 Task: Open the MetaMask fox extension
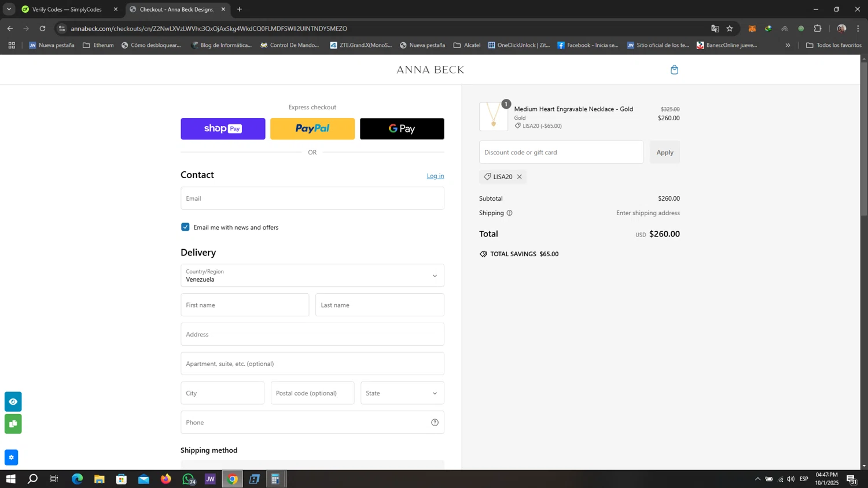pos(752,28)
